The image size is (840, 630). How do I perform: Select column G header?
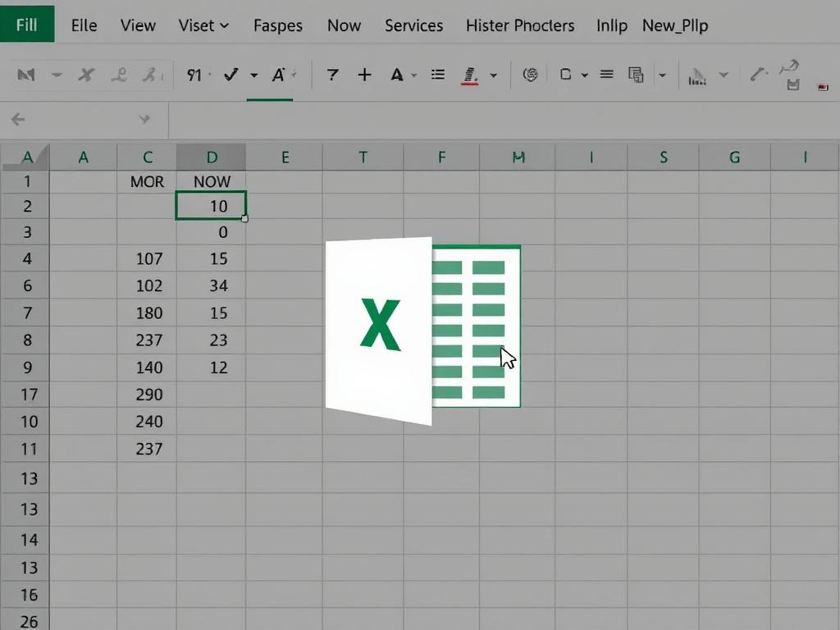pos(734,157)
